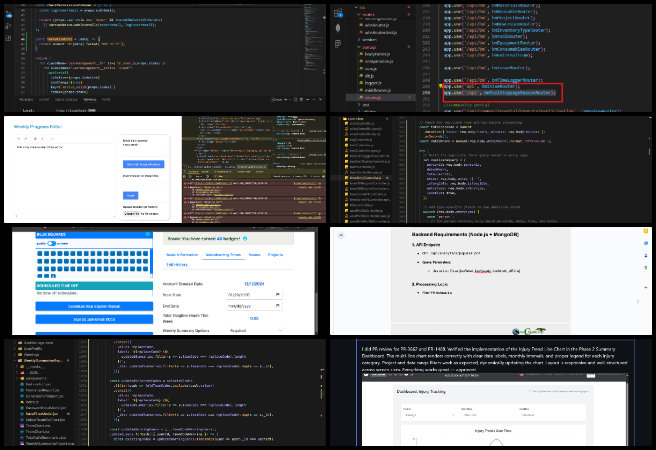The height and width of the screenshot is (450, 656).
Task: Open the more options icon in the editor toolbar
Action: coord(52,138)
